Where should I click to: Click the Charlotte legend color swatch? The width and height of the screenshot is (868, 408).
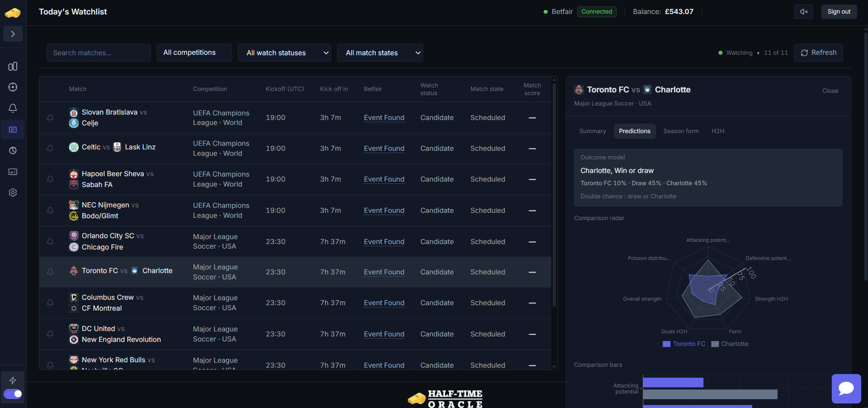[715, 344]
